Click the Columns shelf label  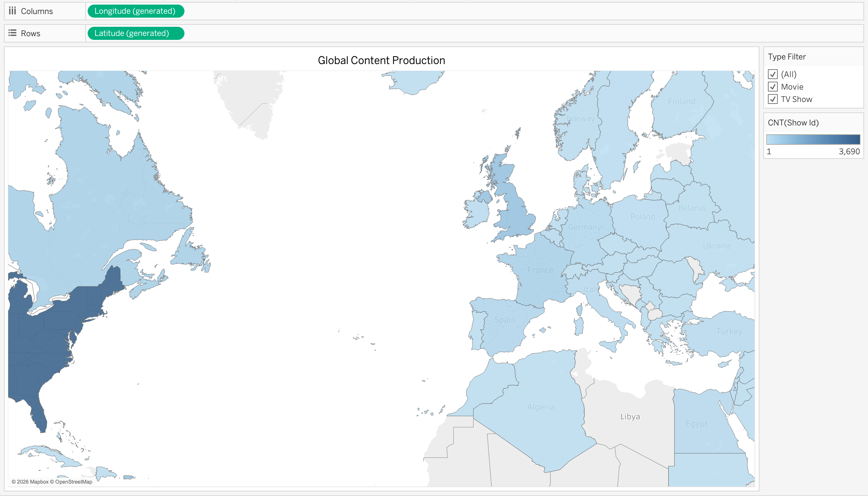coord(37,11)
